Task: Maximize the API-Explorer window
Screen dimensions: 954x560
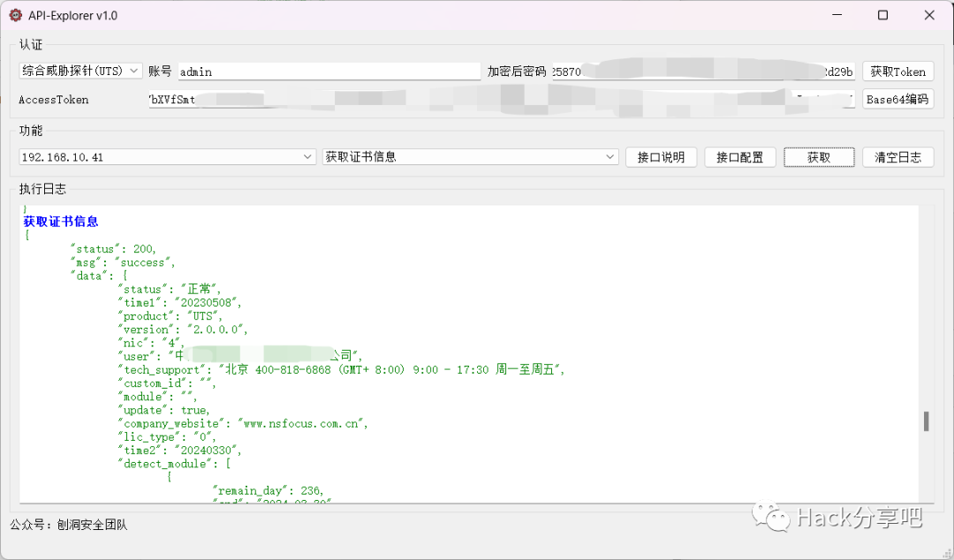Action: click(882, 15)
